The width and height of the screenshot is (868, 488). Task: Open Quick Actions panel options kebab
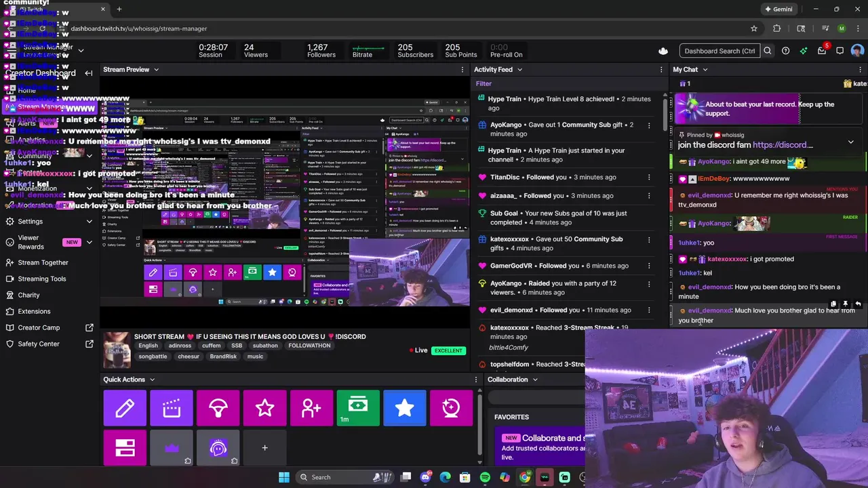coord(476,380)
